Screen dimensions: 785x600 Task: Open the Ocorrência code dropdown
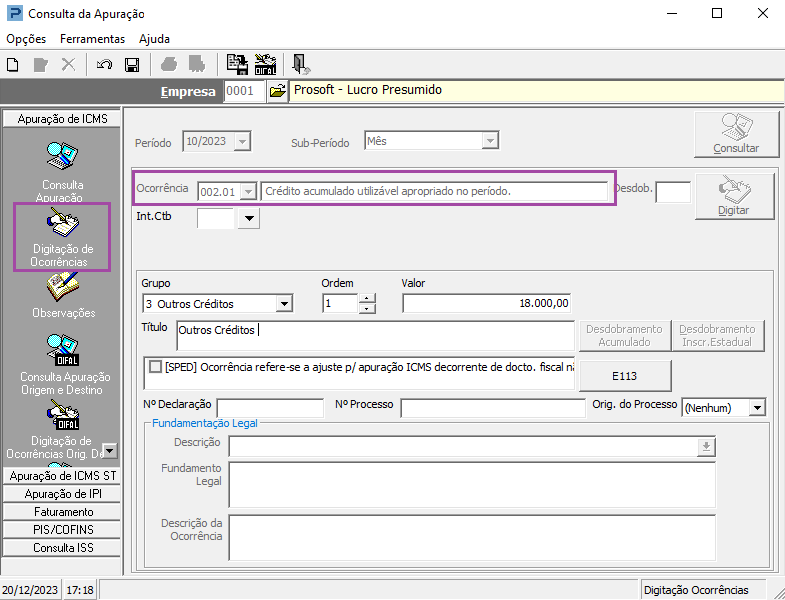point(248,191)
